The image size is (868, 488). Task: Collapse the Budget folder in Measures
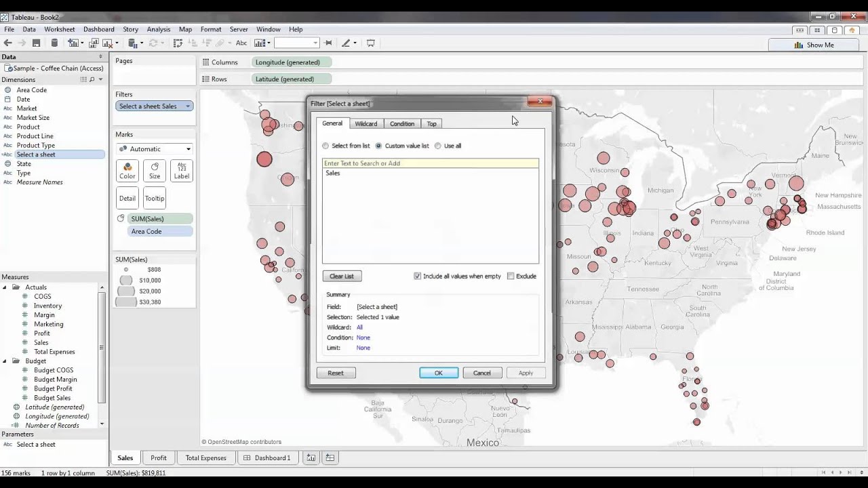click(5, 361)
